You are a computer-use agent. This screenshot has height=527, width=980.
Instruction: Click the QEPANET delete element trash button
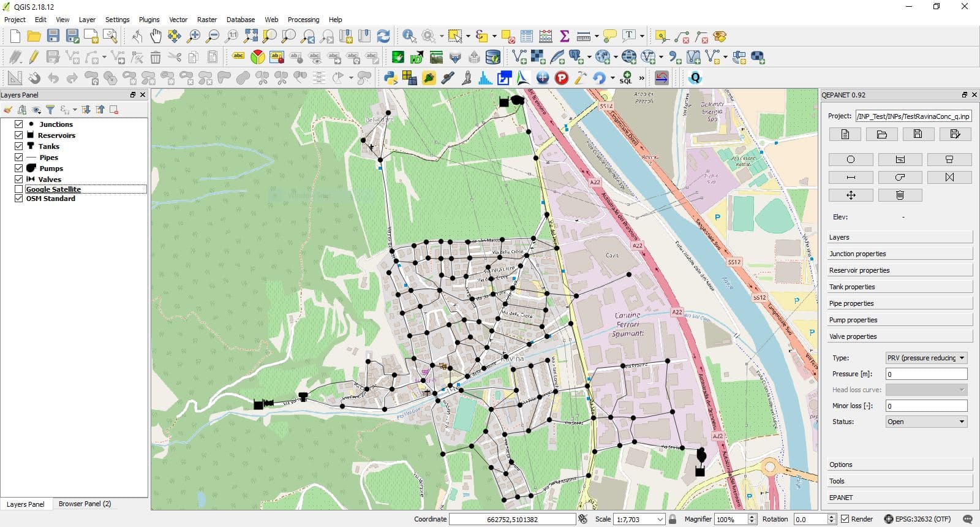[x=900, y=195]
